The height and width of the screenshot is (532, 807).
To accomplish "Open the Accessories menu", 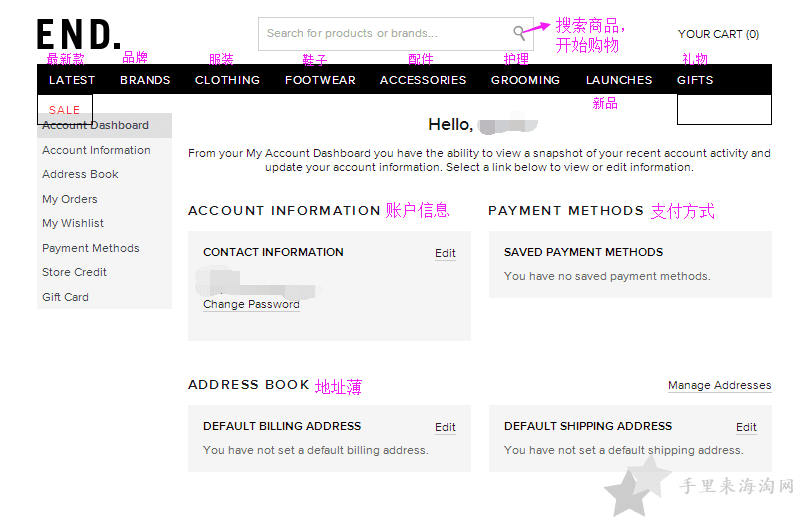I will (x=423, y=80).
